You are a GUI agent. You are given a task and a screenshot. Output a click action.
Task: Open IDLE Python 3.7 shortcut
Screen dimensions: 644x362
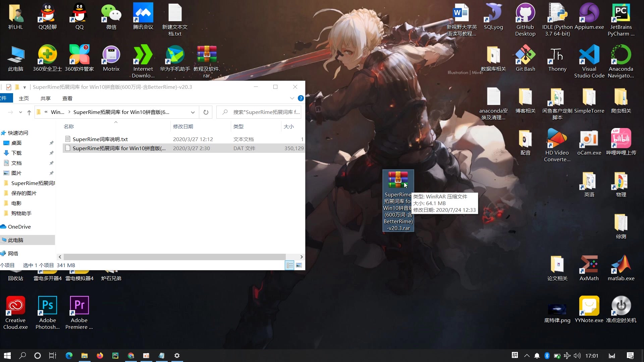[557, 19]
